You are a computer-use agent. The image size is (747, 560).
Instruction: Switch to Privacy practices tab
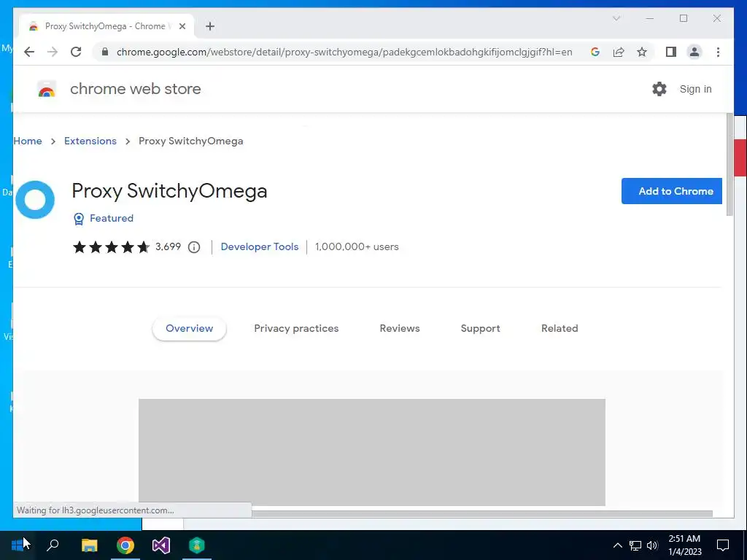click(x=296, y=329)
